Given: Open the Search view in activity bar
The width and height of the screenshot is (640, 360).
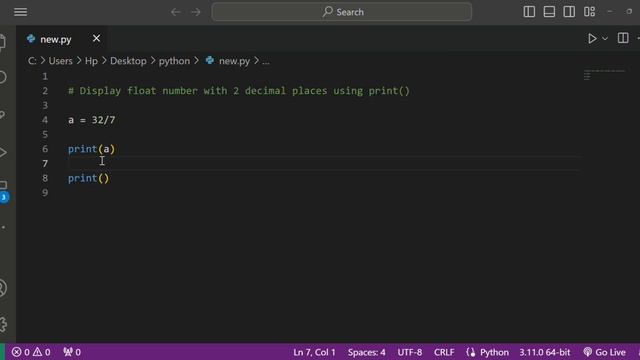Looking at the screenshot, I should click(2, 77).
